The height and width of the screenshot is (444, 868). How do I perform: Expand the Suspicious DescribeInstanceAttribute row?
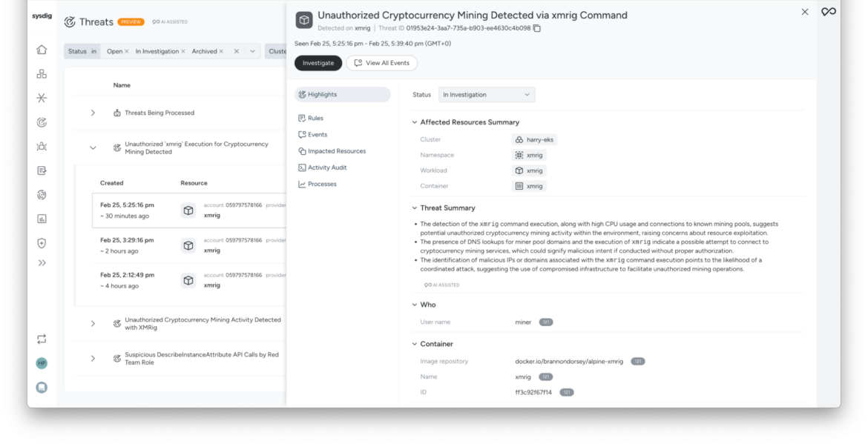[93, 358]
